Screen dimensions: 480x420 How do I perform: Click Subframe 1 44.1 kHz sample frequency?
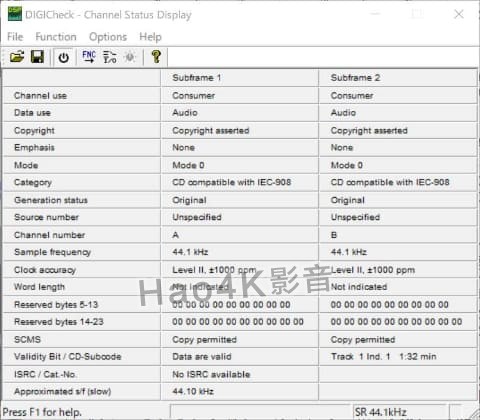[x=190, y=252]
